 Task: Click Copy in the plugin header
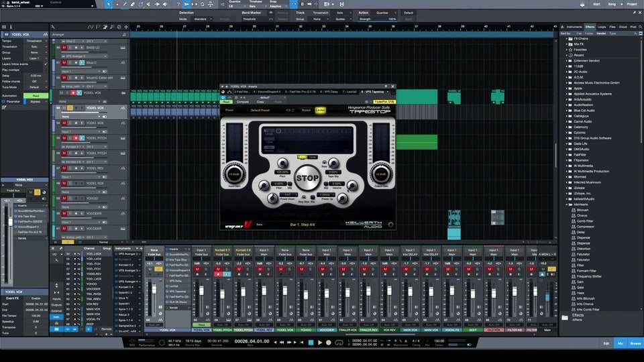[x=260, y=102]
